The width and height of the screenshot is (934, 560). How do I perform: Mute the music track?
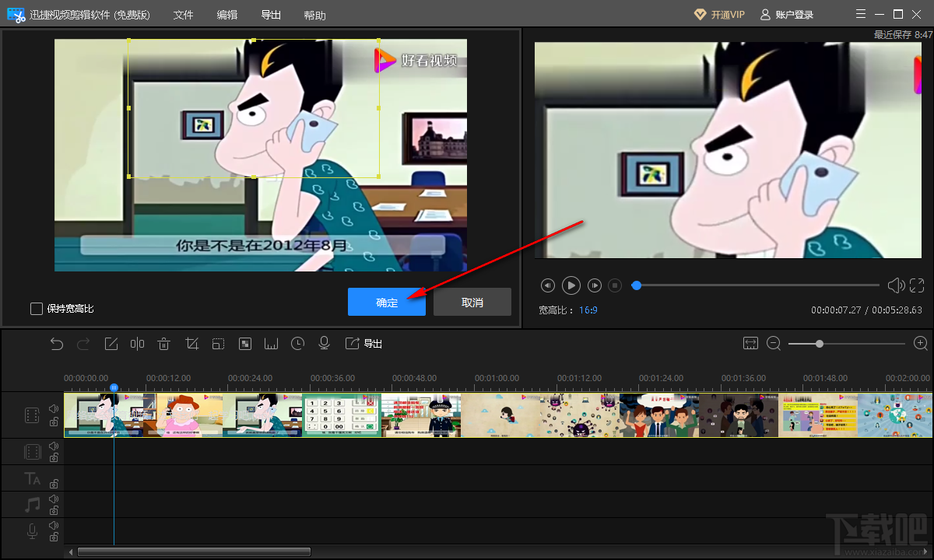coord(54,499)
